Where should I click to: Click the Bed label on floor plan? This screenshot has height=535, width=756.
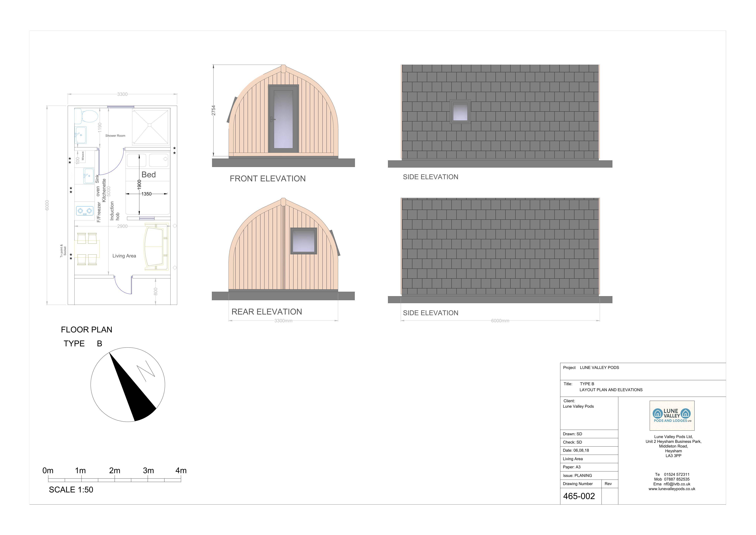tap(149, 175)
